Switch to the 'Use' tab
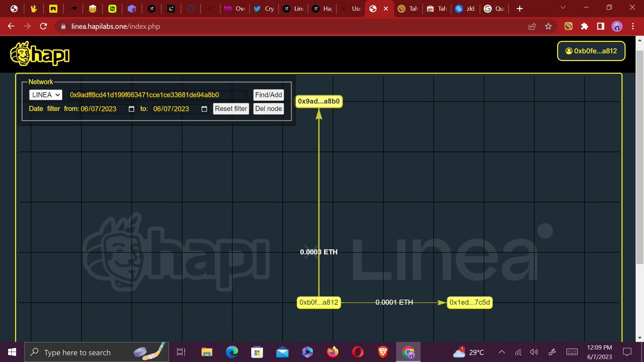Viewport: 644px width, 362px height. tap(350, 9)
